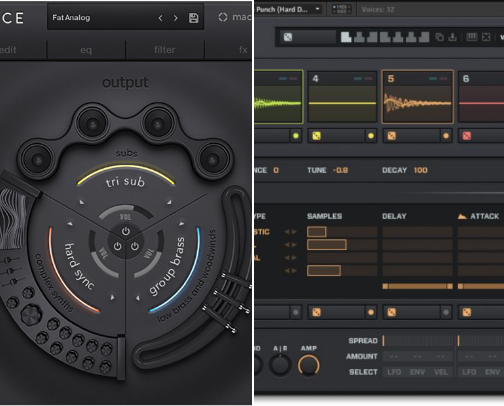Select the fourth envelope shape icon
This screenshot has height=406, width=504.
pyautogui.click(x=385, y=37)
